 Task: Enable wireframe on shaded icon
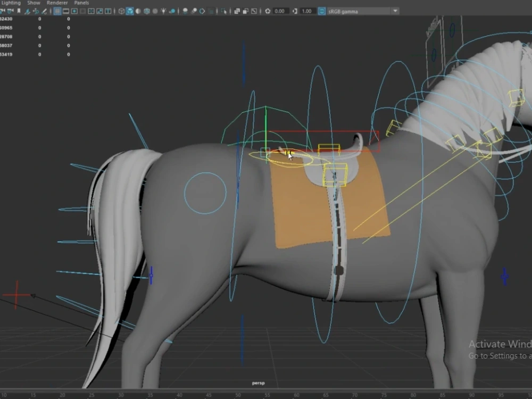(x=147, y=11)
